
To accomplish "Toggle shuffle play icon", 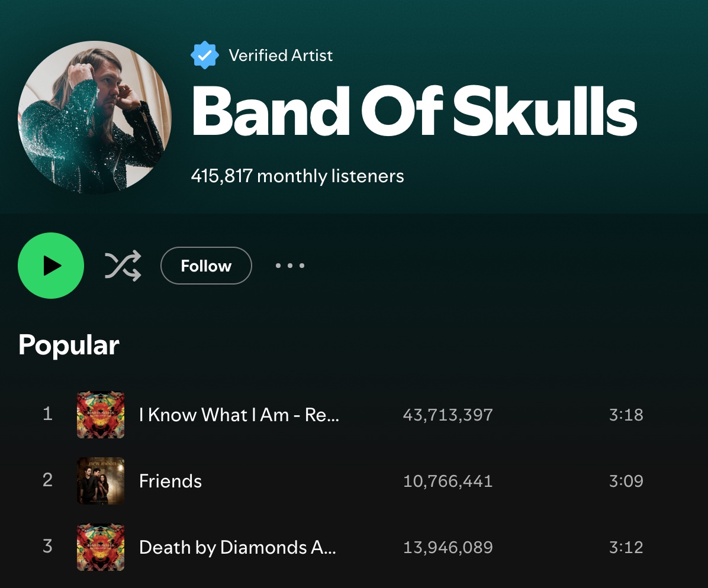I will tap(123, 266).
